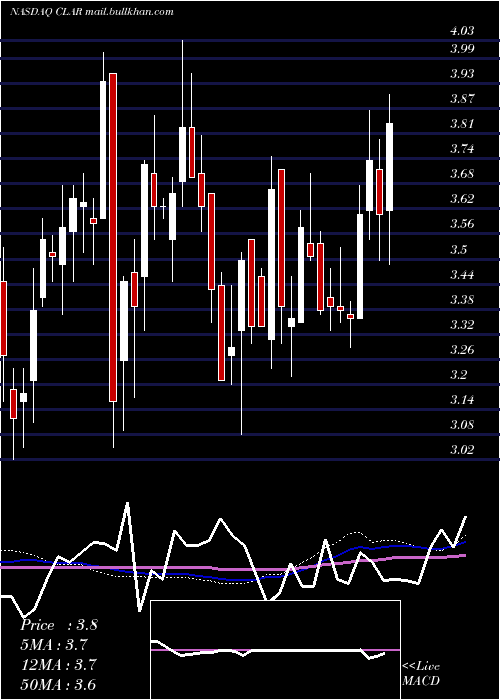Image resolution: width=500 pixels, height=700 pixels.
Task: Click the 3.5 price axis label
Action: click(458, 249)
